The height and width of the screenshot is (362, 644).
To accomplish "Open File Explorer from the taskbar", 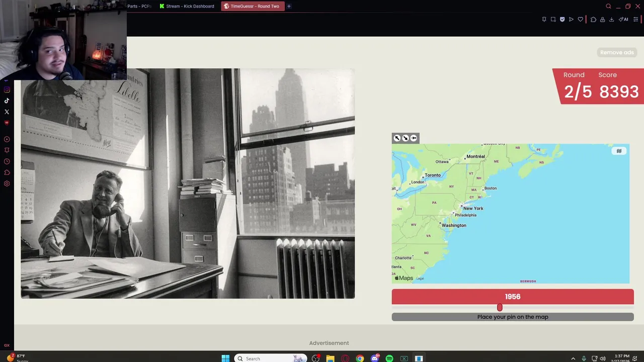I will pyautogui.click(x=330, y=358).
